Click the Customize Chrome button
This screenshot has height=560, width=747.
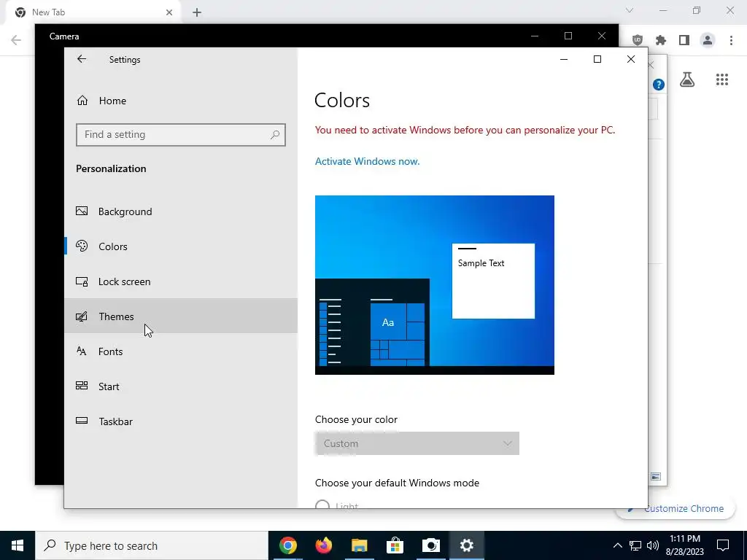click(x=676, y=508)
